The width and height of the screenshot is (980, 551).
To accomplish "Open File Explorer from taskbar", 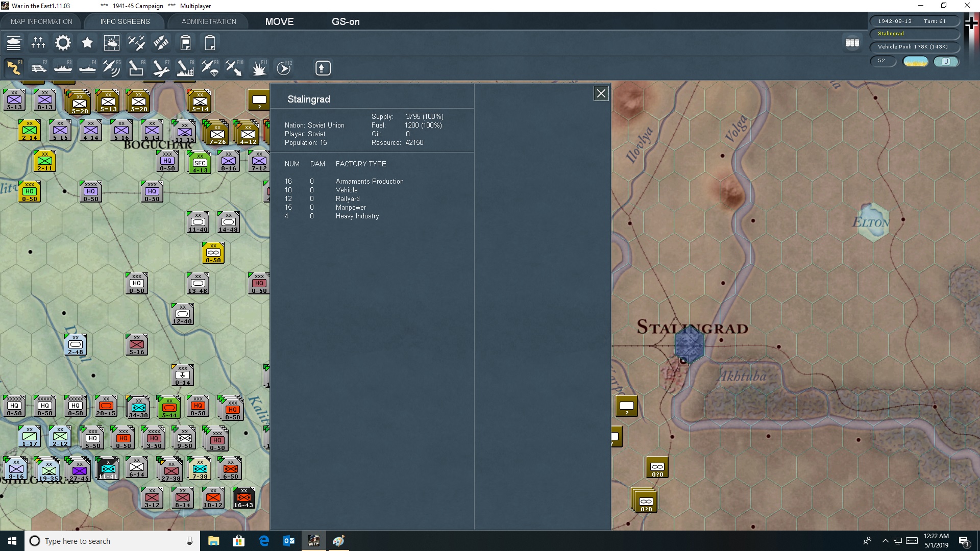I will [x=213, y=541].
